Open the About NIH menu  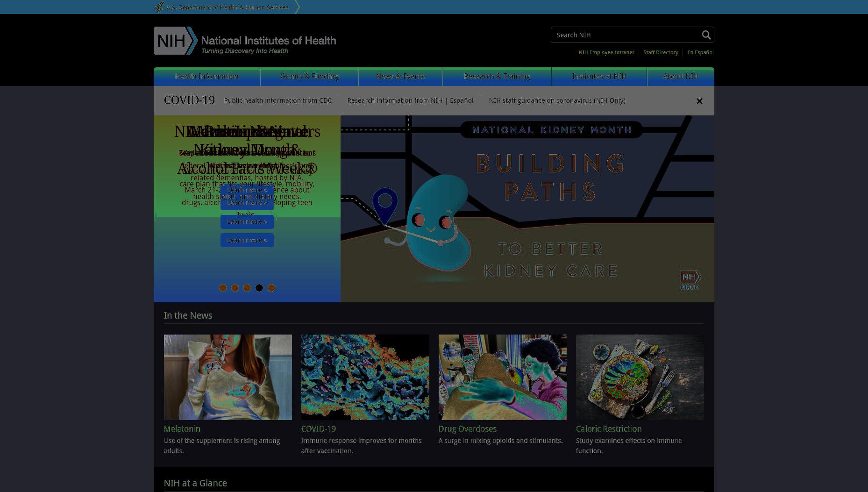[x=681, y=77]
